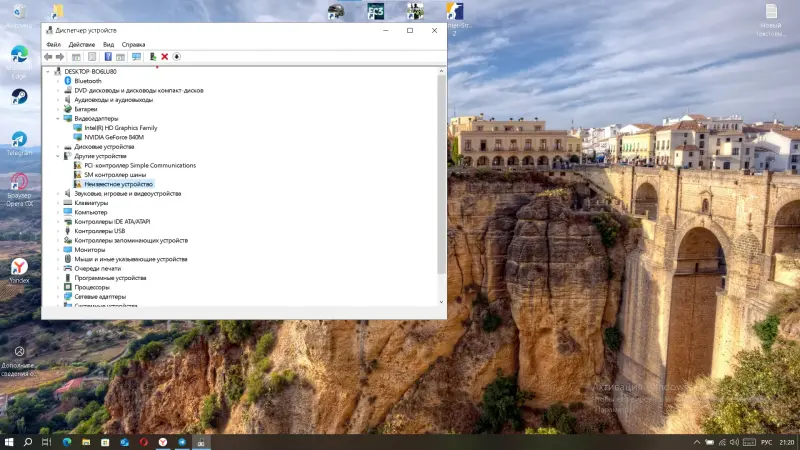Click the blue Help question-mark toolbar icon
This screenshot has height=450, width=800.
click(x=108, y=57)
